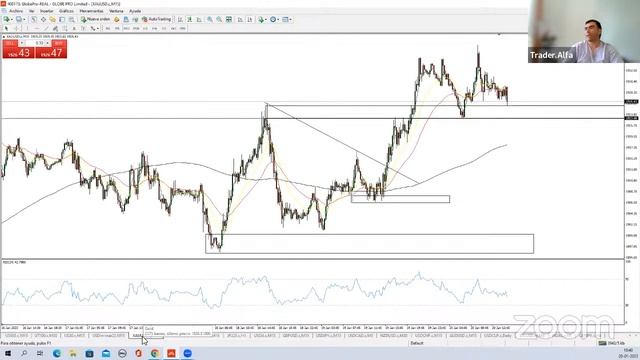640x360 pixels.
Task: Select the horizontal line tool
Action: (37, 28)
